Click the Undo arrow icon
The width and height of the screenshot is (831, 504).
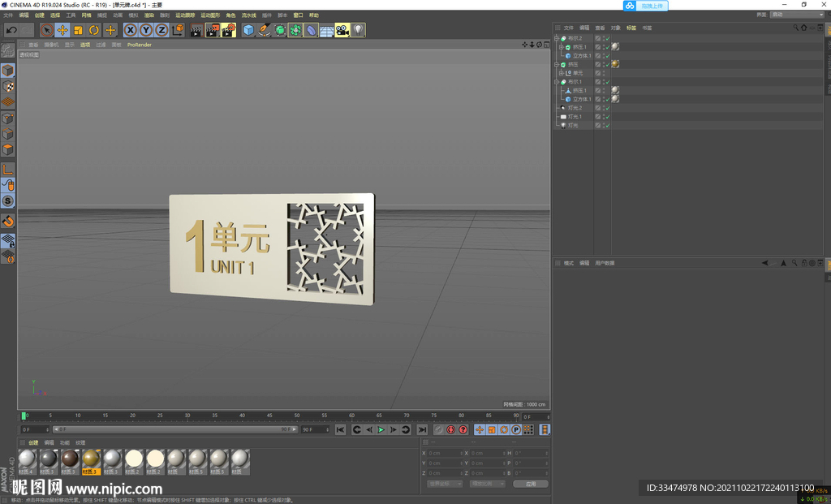coord(11,30)
